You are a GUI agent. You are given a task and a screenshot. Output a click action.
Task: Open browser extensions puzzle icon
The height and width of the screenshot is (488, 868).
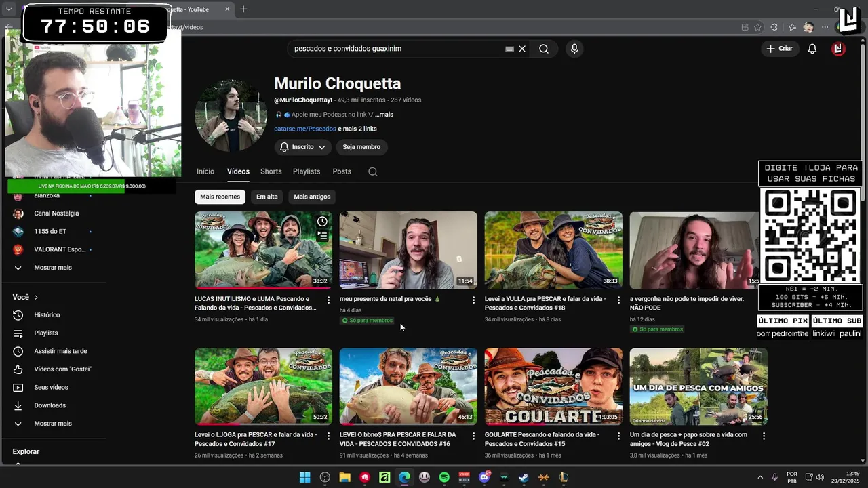(x=775, y=27)
